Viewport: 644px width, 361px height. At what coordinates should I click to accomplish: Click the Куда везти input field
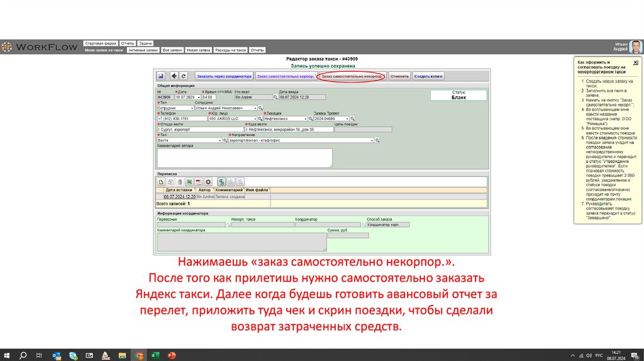pyautogui.click(x=289, y=130)
